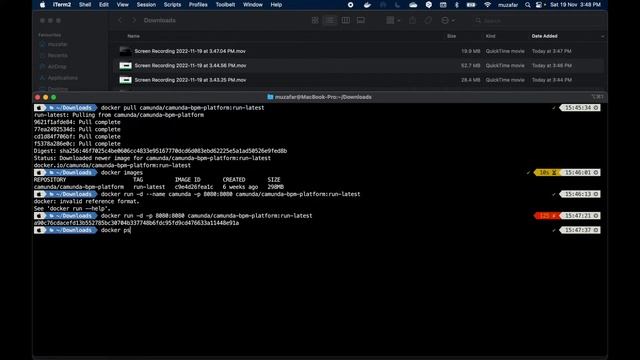Viewport: 640px width, 360px height.
Task: Sort Finder list by Size column
Action: 451,36
